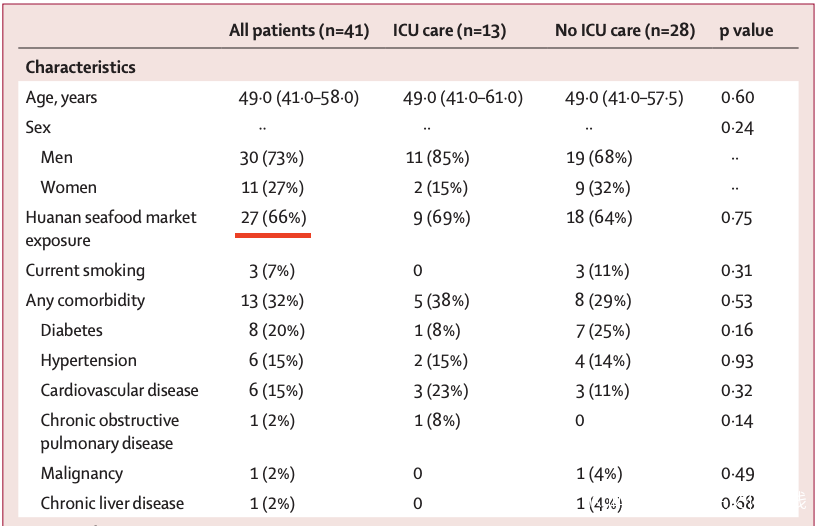Click the 'Chronic liver disease' row label

[112, 504]
